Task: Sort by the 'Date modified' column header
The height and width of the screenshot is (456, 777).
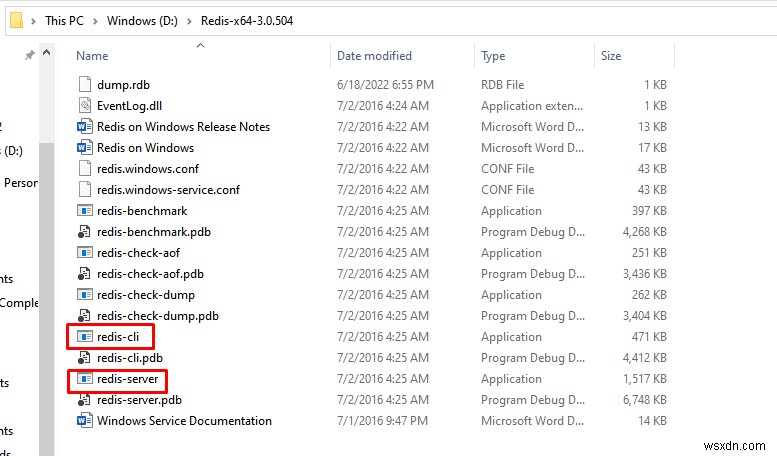Action: coord(374,56)
